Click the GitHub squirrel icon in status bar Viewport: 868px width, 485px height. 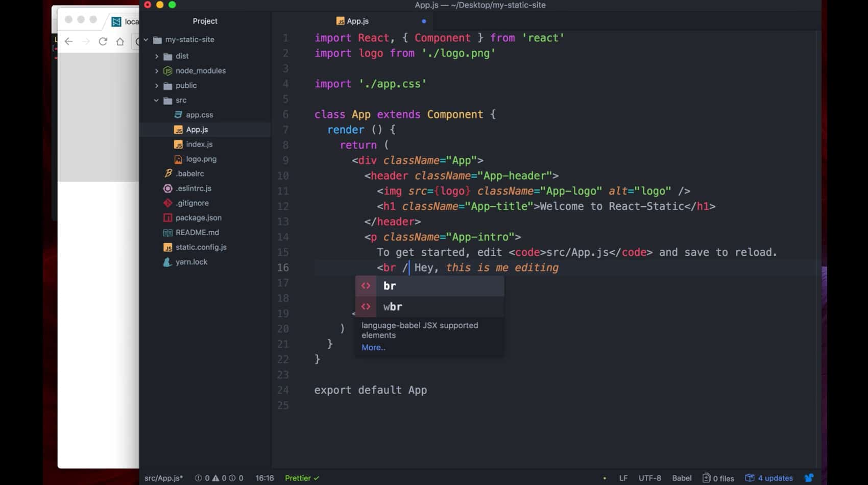[809, 478]
